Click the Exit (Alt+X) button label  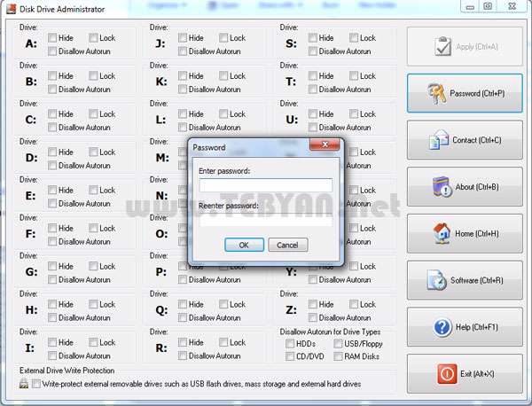point(477,374)
